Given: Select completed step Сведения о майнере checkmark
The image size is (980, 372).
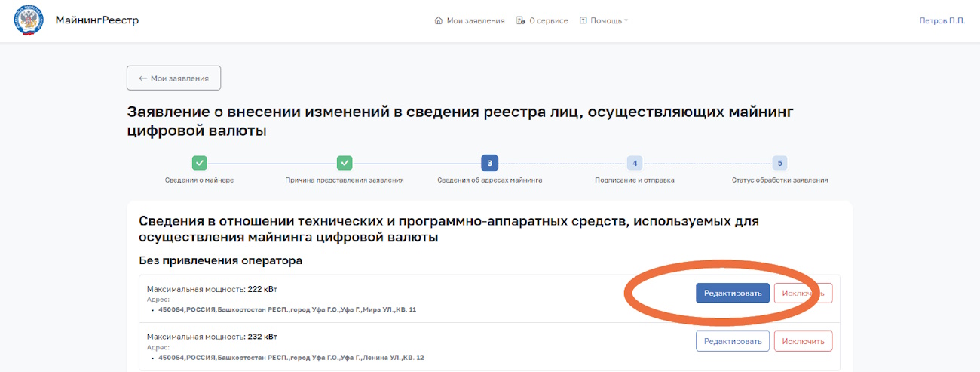Looking at the screenshot, I should 199,163.
